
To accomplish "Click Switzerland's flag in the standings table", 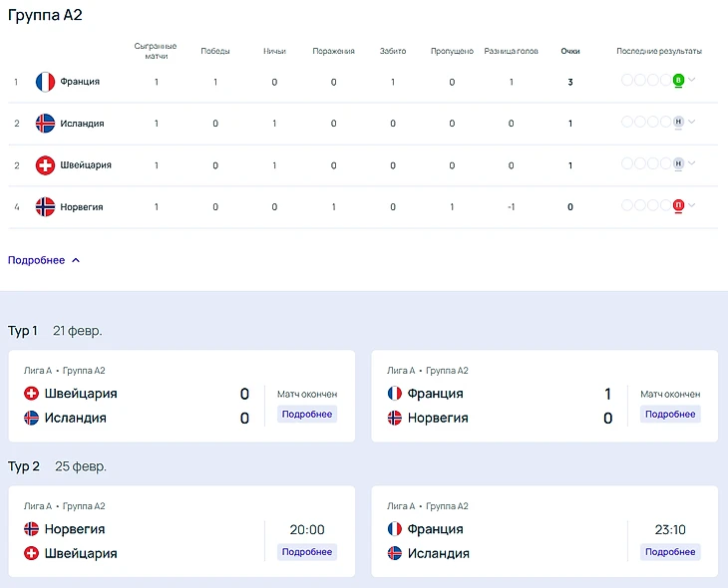I will pos(45,165).
